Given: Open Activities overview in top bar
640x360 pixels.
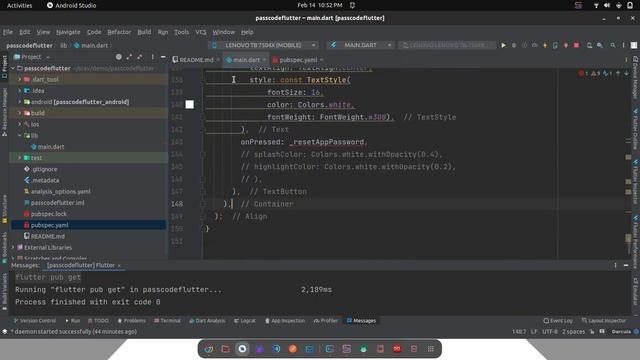Looking at the screenshot, I should 20,5.
